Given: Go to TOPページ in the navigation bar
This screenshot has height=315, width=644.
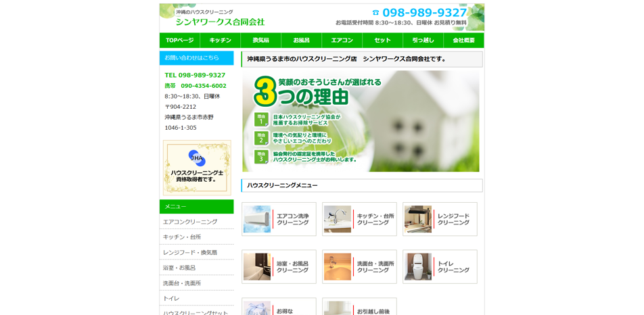Looking at the screenshot, I should click(x=180, y=41).
